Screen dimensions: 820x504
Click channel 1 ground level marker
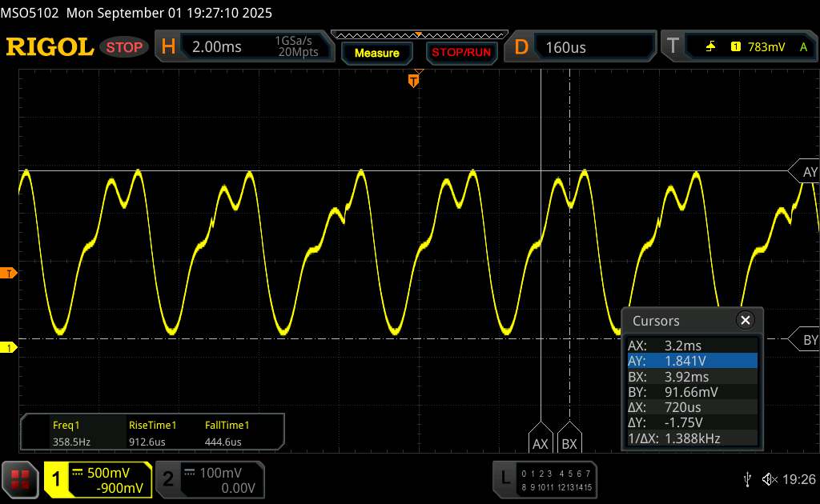click(9, 347)
